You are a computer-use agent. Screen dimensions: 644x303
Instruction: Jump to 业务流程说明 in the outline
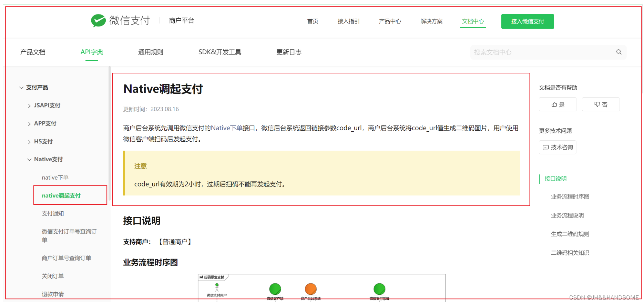[x=567, y=215]
